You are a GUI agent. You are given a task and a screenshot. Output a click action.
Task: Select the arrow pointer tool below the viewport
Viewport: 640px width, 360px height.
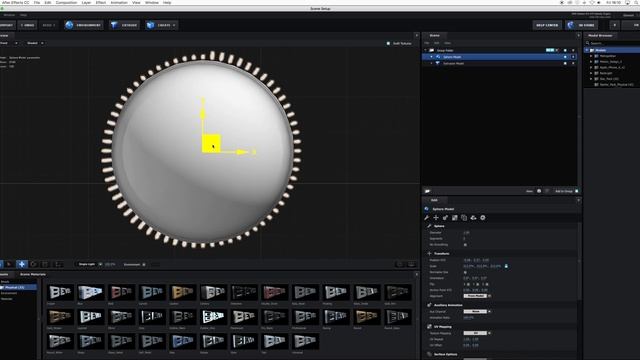[9, 264]
